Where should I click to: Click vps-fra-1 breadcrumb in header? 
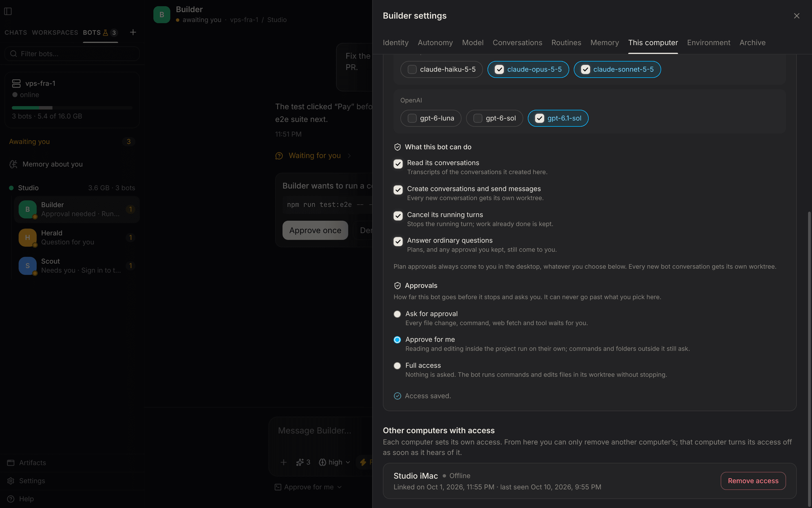pyautogui.click(x=244, y=20)
